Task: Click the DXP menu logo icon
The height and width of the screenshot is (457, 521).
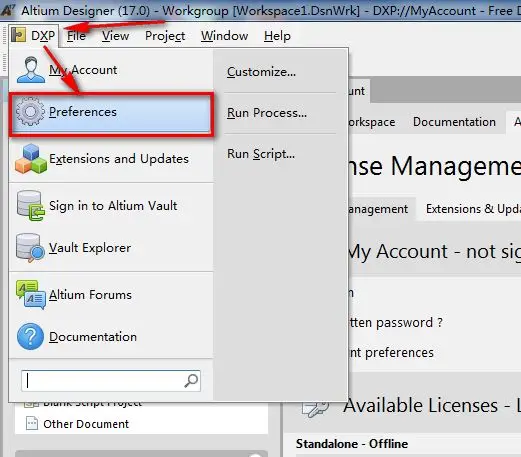Action: click(x=18, y=35)
